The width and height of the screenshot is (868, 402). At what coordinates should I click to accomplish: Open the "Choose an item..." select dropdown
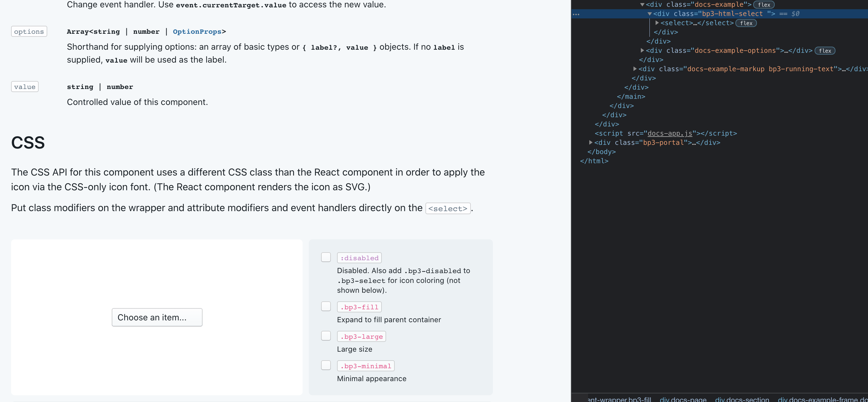(157, 317)
